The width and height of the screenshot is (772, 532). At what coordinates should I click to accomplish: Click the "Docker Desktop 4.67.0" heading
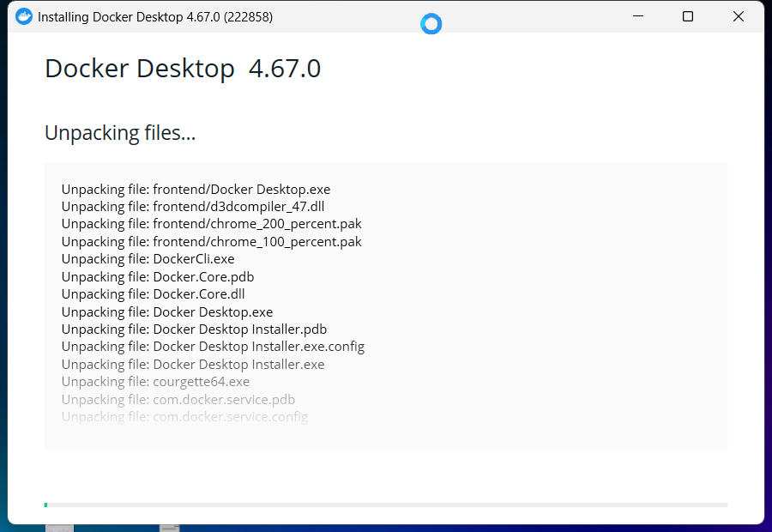coord(183,69)
